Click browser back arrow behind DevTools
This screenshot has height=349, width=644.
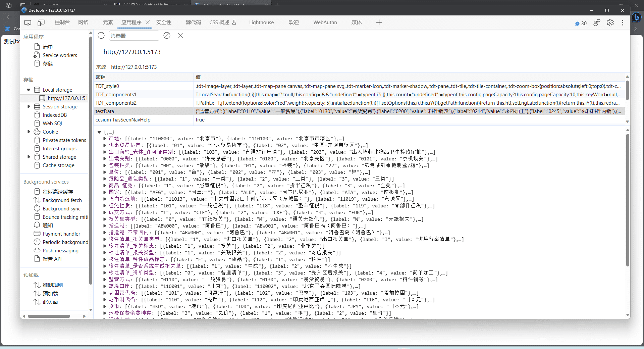tap(9, 17)
